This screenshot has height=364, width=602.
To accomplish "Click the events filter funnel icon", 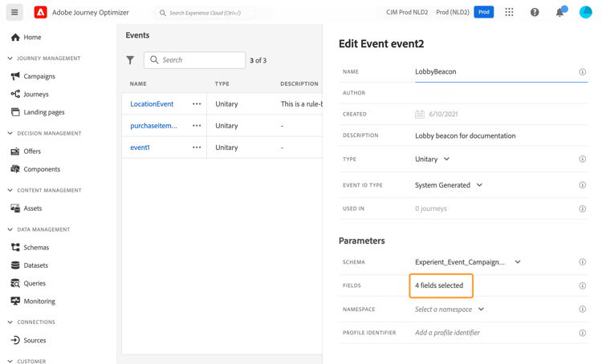I will click(130, 60).
